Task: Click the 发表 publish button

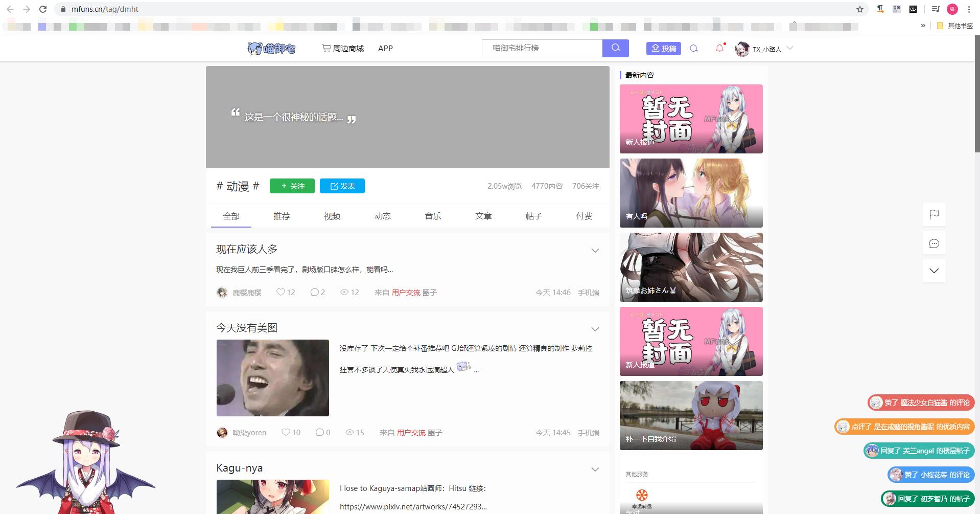Action: point(342,186)
